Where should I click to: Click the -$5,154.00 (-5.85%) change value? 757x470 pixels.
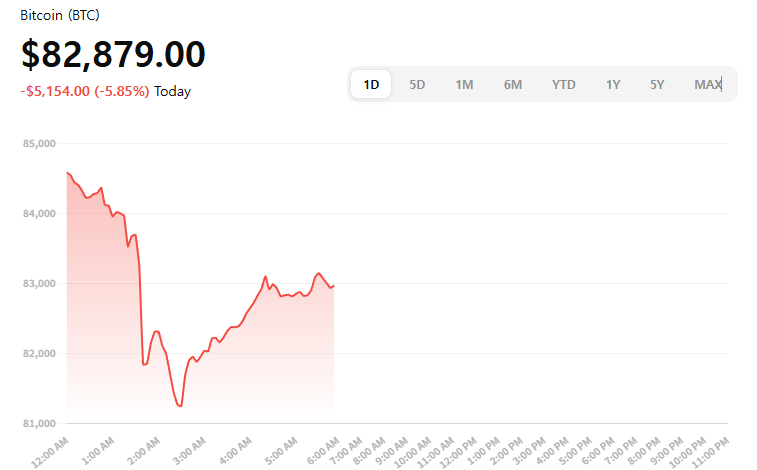point(85,91)
